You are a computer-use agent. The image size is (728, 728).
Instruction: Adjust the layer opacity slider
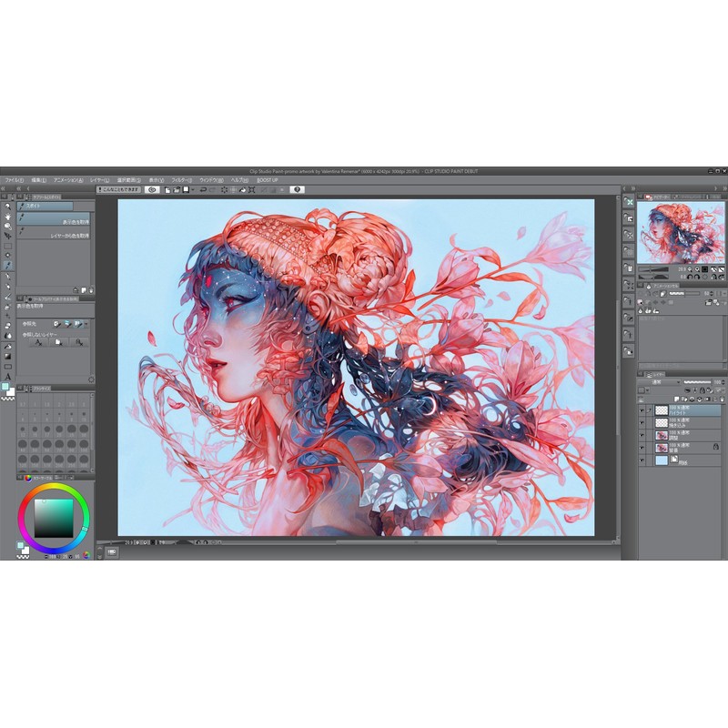[697, 382]
